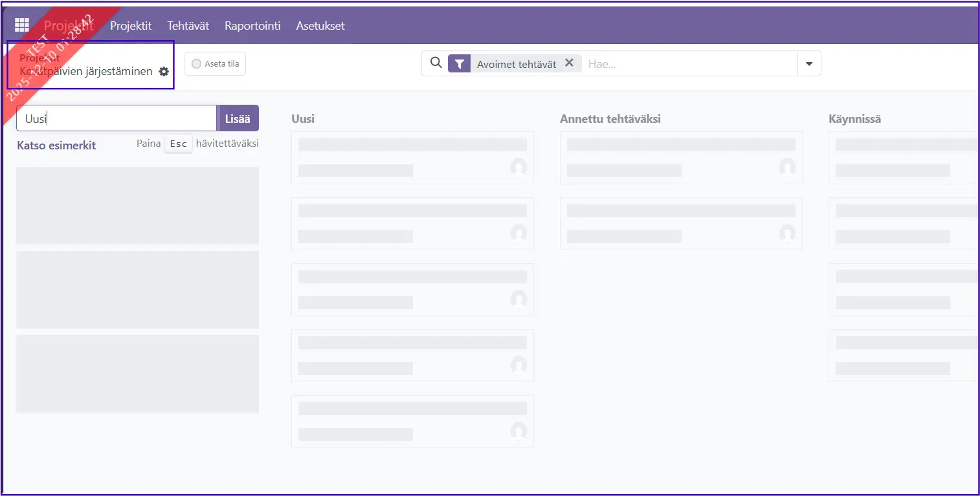This screenshot has height=496, width=980.
Task: Click Projektit breadcrumb above the project name
Action: click(39, 58)
